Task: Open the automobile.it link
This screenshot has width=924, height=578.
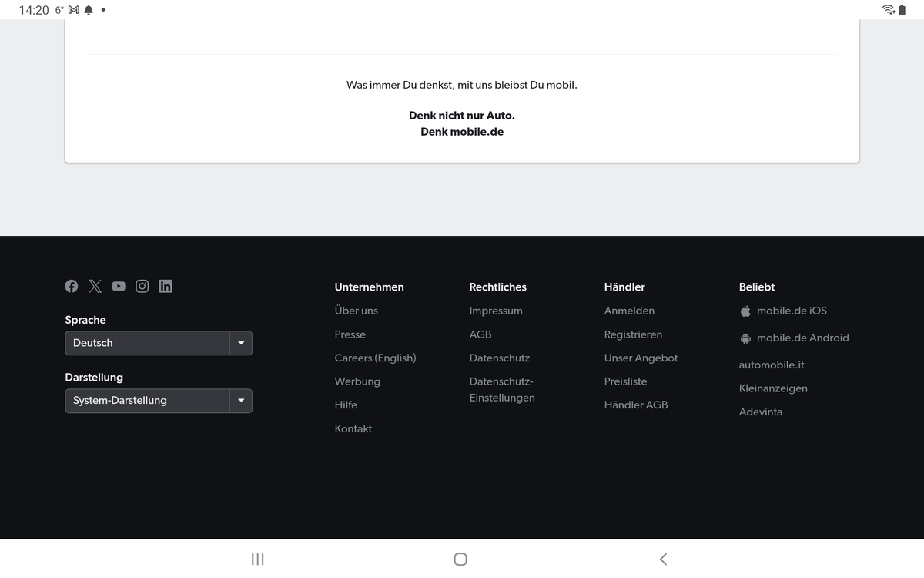Action: 772,365
